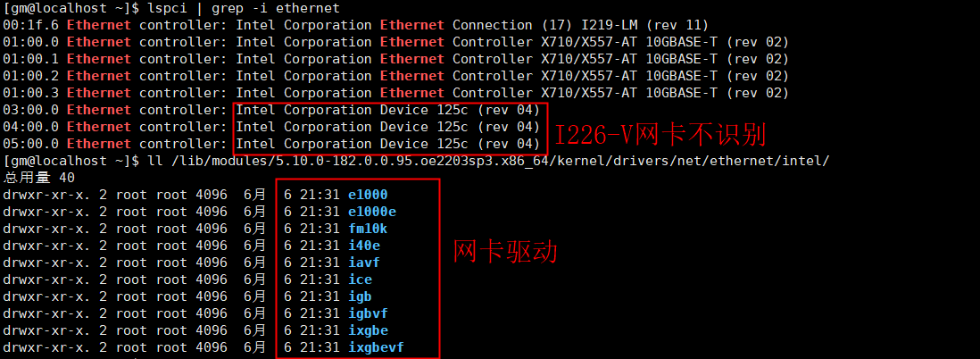The width and height of the screenshot is (980, 359).
Task: Click the igb driver folder name
Action: pyautogui.click(x=361, y=296)
